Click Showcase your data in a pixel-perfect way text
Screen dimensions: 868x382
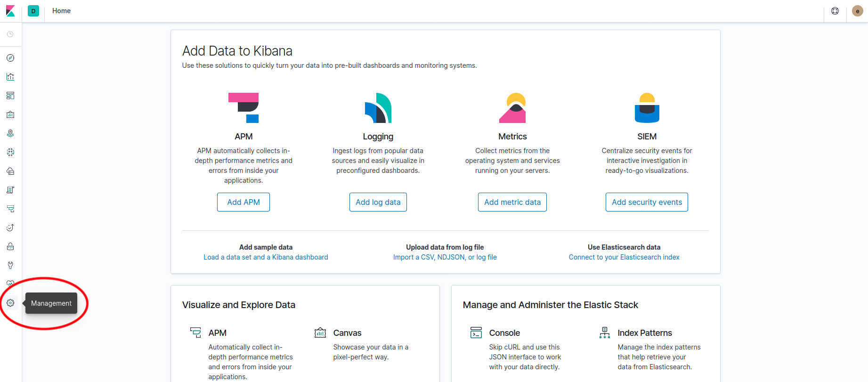[371, 352]
